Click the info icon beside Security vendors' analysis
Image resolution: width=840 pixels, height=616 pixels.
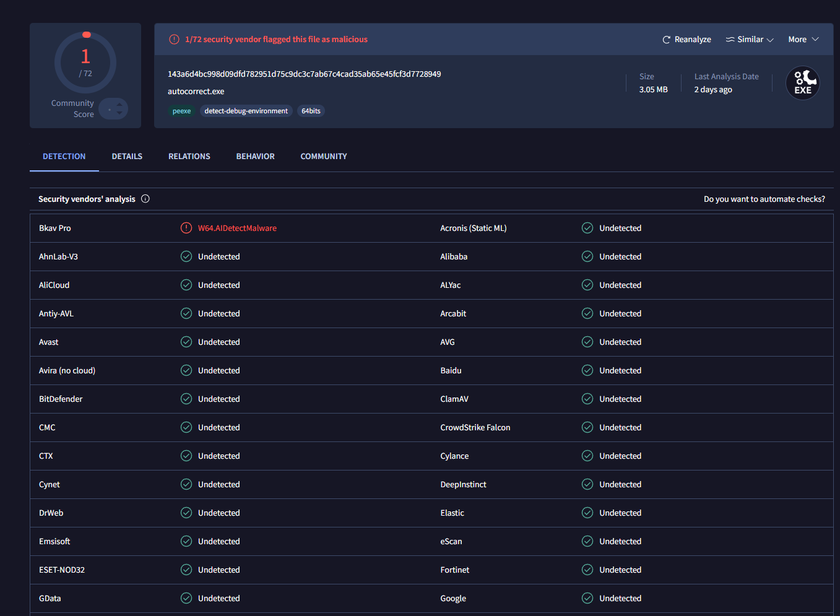pos(145,199)
